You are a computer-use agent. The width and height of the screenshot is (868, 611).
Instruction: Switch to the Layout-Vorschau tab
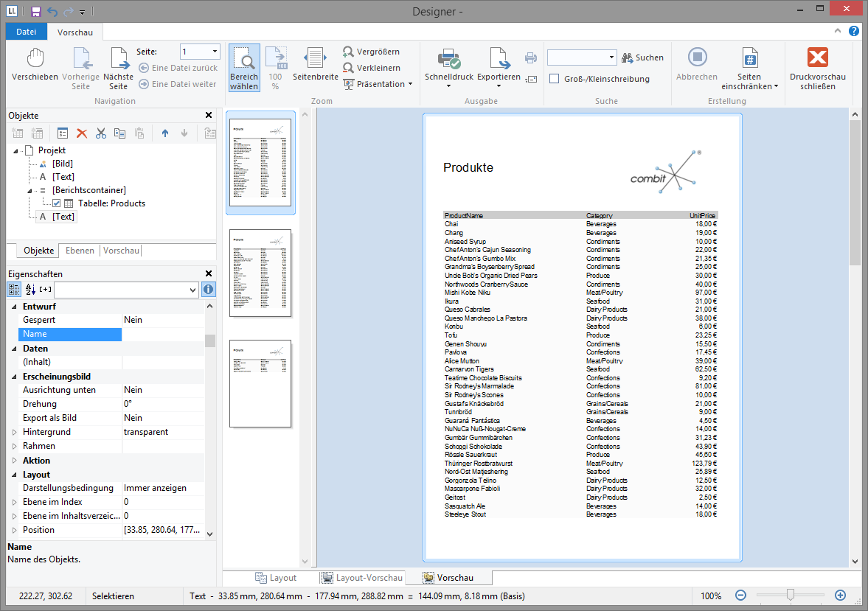click(361, 578)
